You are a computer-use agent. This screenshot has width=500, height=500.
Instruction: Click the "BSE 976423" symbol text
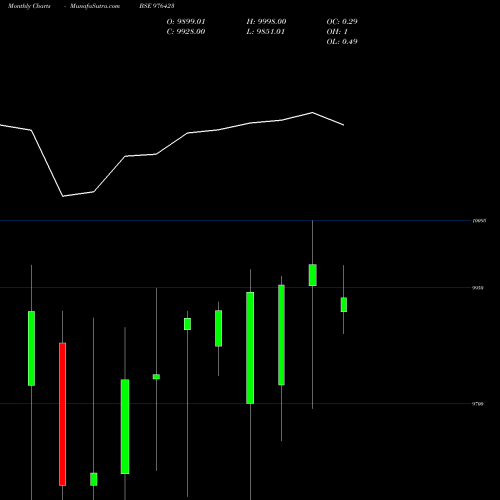[157, 6]
